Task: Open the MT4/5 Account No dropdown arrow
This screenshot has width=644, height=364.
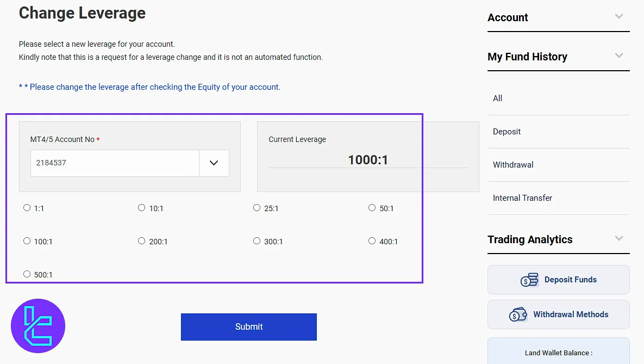Action: pos(214,163)
